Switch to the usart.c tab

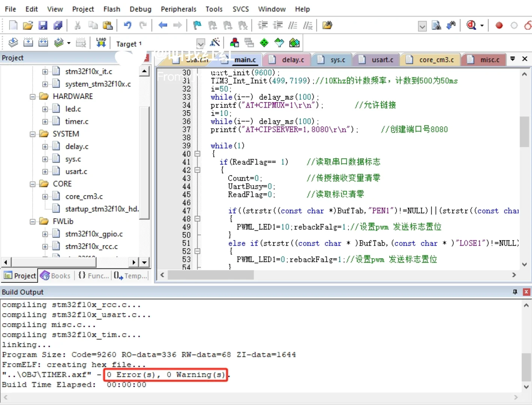coord(382,59)
